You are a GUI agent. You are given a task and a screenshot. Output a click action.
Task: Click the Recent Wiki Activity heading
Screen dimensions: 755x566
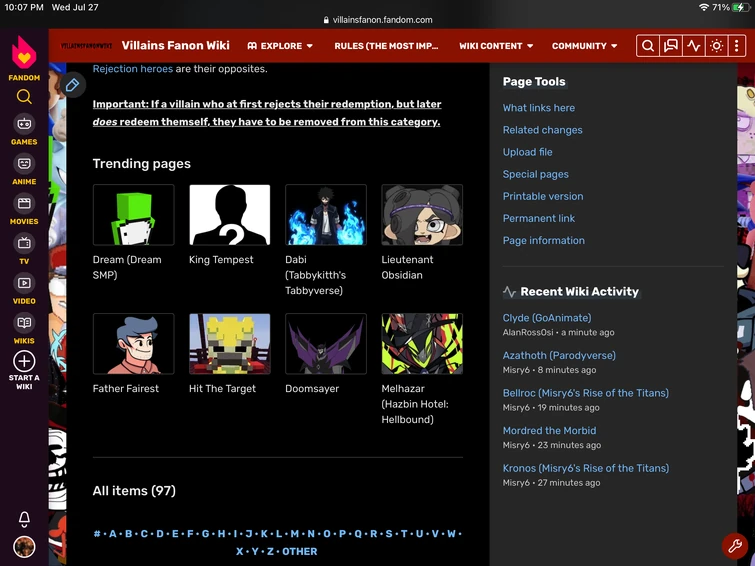[579, 291]
